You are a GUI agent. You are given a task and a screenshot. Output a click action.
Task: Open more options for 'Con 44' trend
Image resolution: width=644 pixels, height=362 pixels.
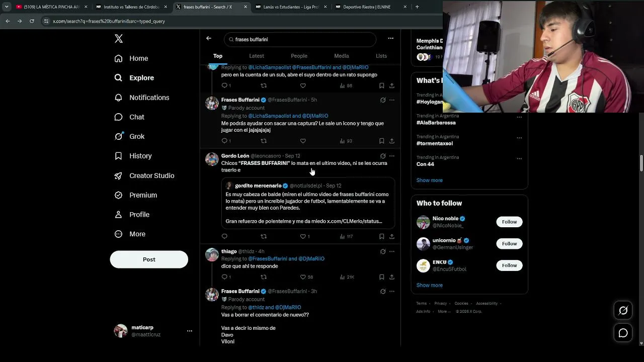point(519,158)
